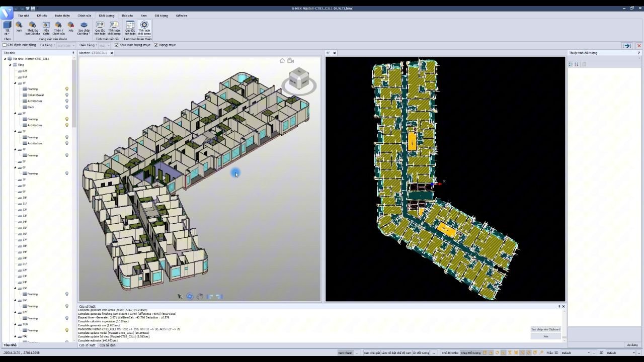The height and width of the screenshot is (362, 644).
Task: Activate the pan hand tool below 3D view
Action: tap(200, 297)
